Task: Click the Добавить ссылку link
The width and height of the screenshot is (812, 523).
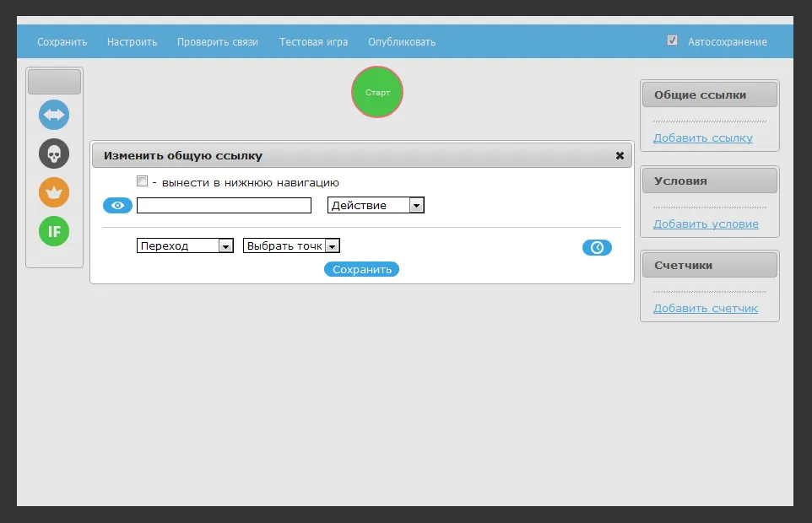Action: [x=702, y=137]
